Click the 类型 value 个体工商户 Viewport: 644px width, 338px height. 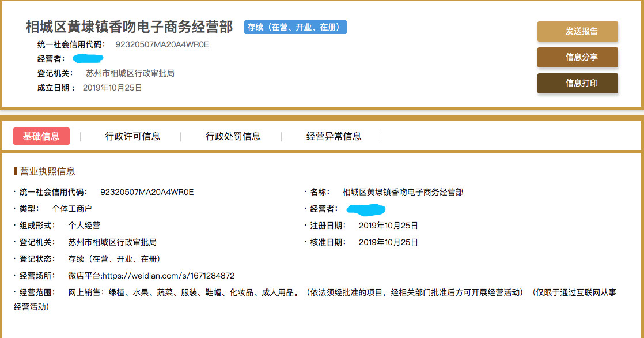[72, 209]
